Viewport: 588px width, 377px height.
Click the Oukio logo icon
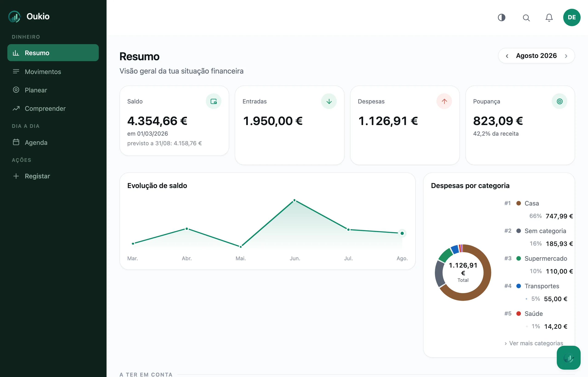click(14, 16)
